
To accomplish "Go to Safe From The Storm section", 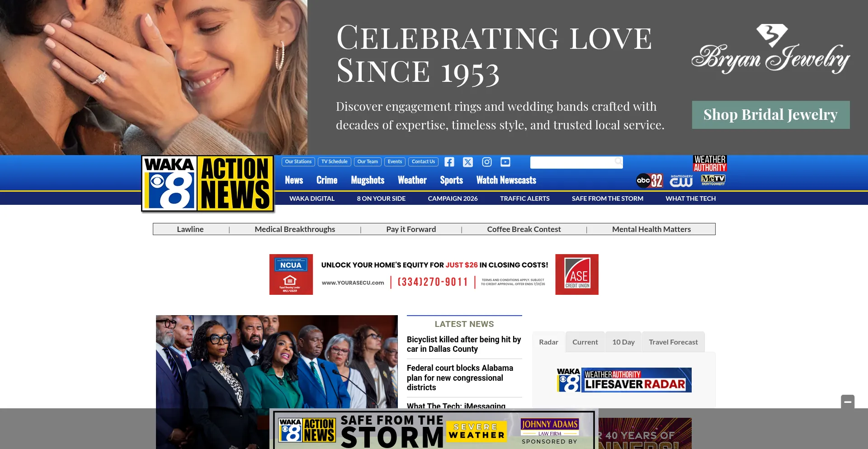I will [608, 199].
